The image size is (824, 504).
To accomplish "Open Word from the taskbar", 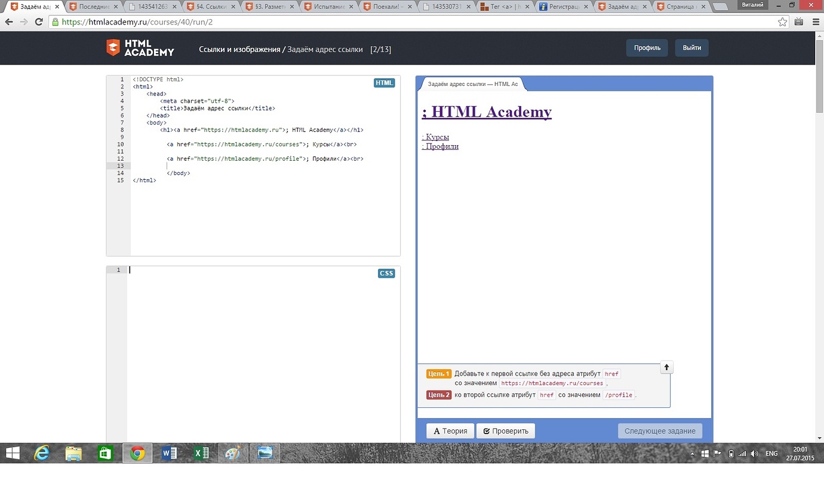I will 170,453.
